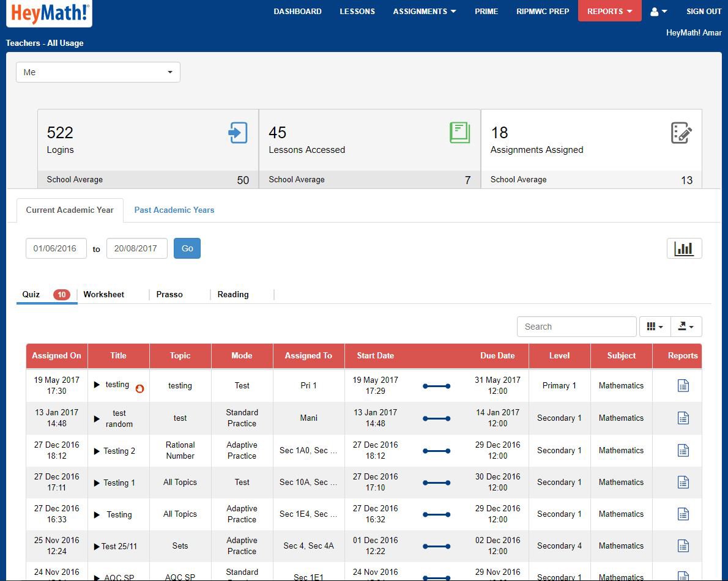Screen dimensions: 728x581
Task: Sort by Level column header
Action: [560, 356]
